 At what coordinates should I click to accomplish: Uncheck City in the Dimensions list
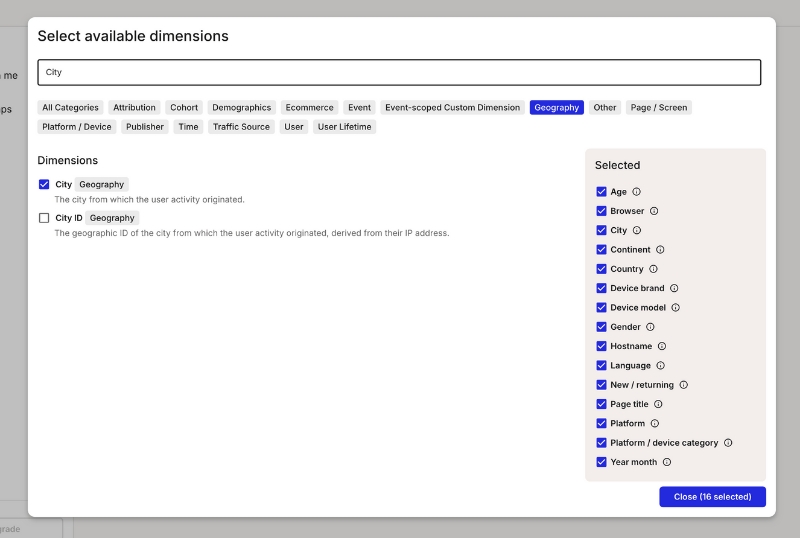point(44,184)
